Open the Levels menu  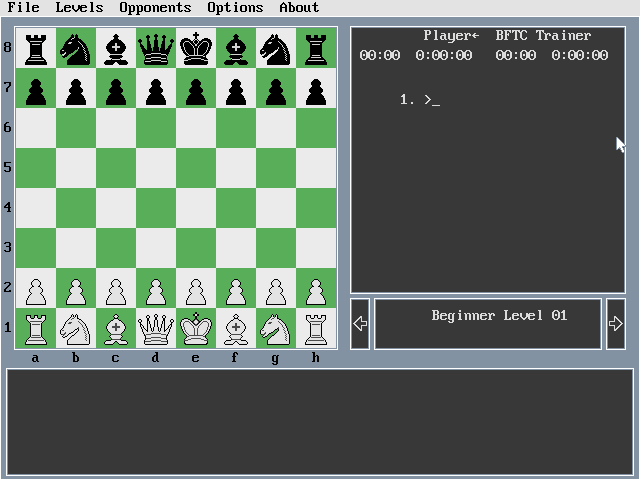(x=79, y=8)
